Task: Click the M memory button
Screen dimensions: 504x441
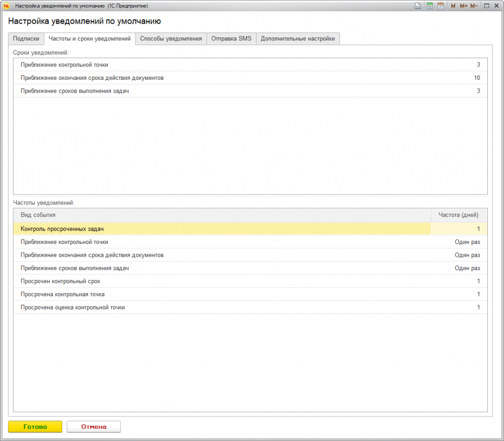Action: click(453, 6)
